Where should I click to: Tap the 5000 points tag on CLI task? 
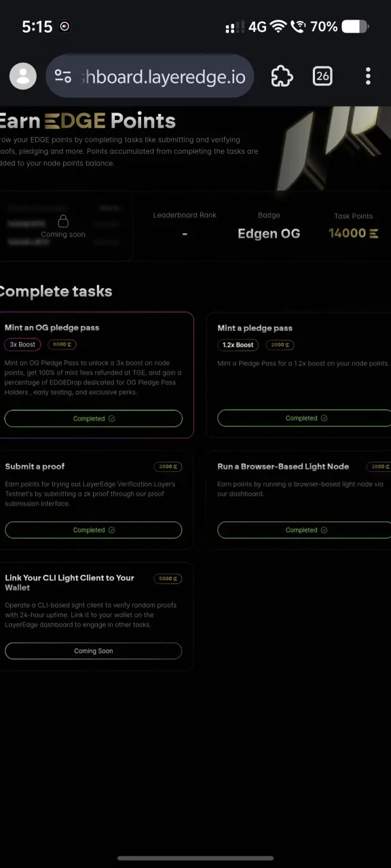pos(168,578)
